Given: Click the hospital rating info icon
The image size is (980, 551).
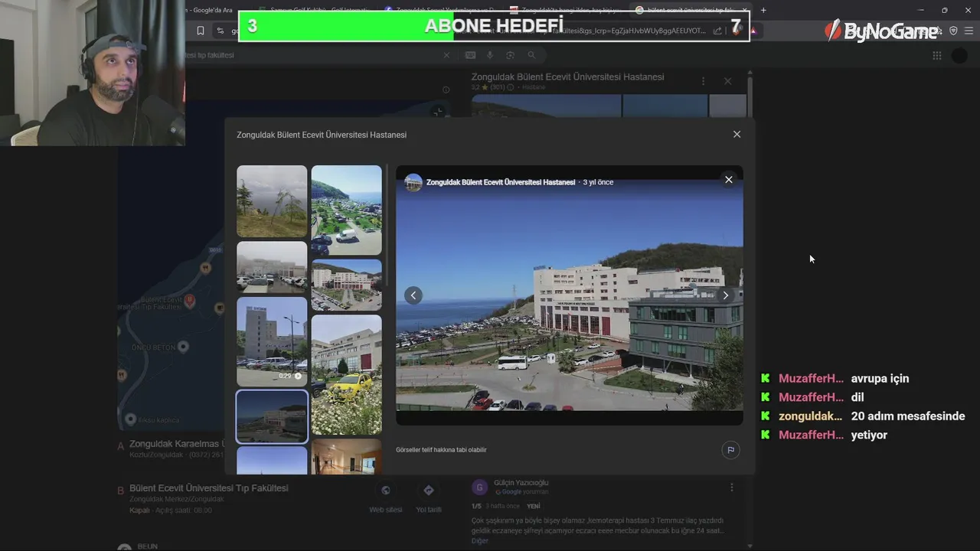Looking at the screenshot, I should (511, 87).
